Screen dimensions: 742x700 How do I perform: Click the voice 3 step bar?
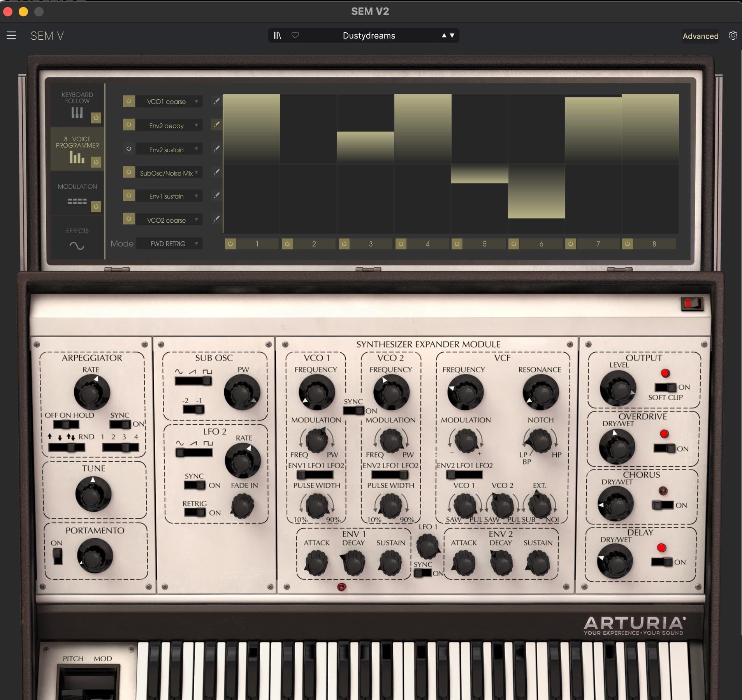pyautogui.click(x=365, y=148)
